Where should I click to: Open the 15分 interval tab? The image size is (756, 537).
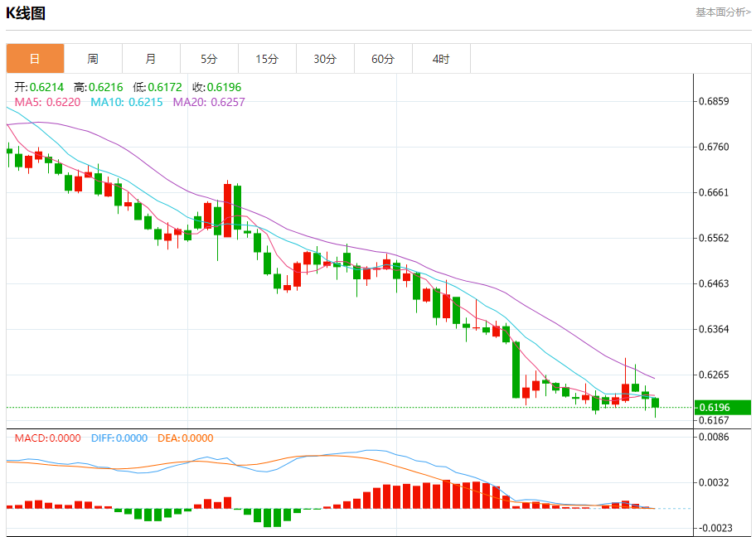[x=267, y=59]
